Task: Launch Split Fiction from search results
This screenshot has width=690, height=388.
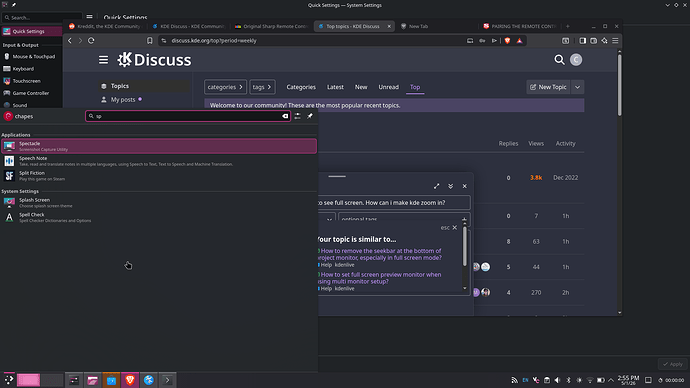Action: pos(159,176)
